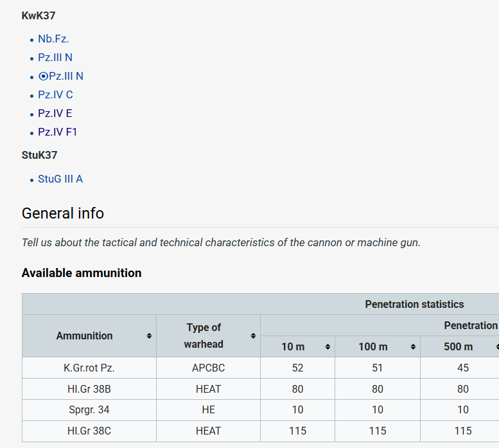Image resolution: width=499 pixels, height=448 pixels.
Task: Click the APCBC warhead type cell
Action: 208,368
